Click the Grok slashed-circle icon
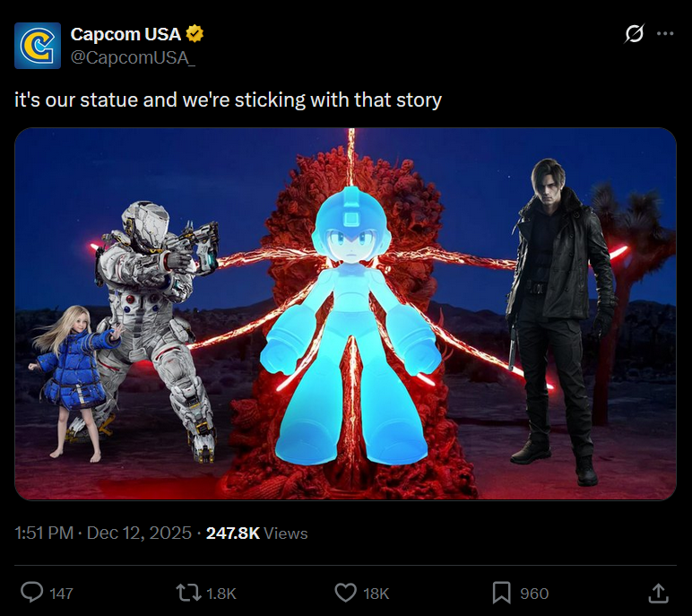 (635, 33)
